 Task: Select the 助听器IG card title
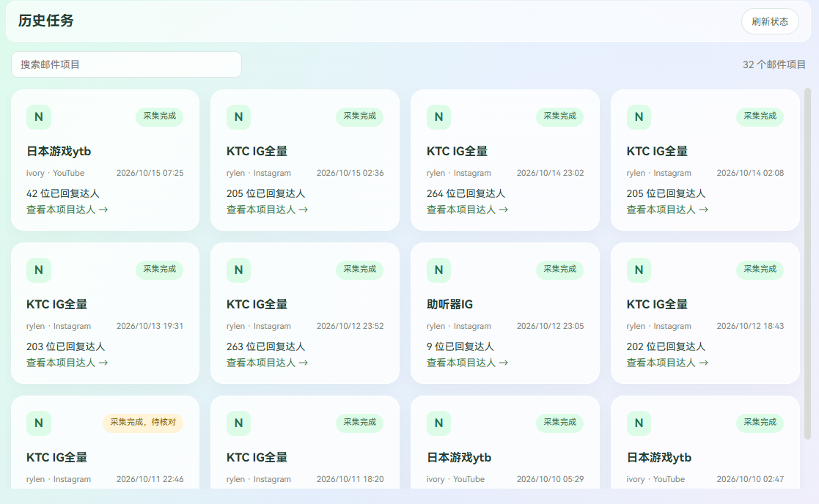[449, 304]
